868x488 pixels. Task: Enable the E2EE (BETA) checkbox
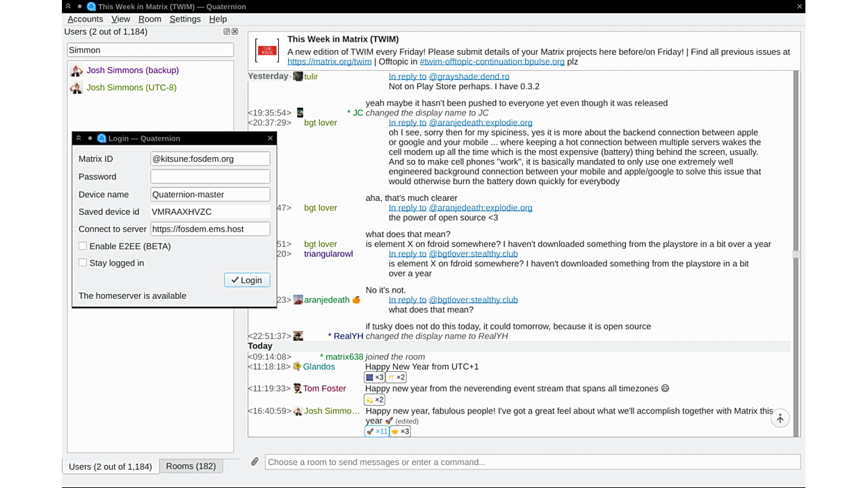click(83, 246)
